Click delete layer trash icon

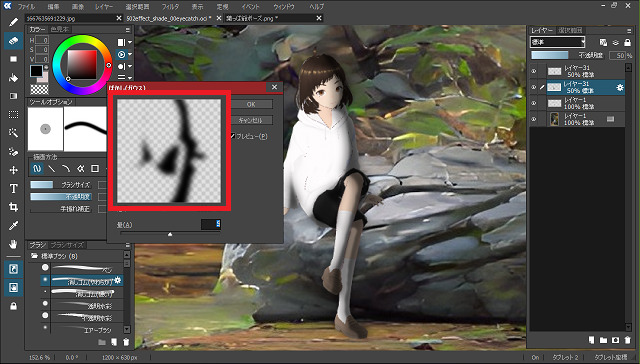pos(628,340)
